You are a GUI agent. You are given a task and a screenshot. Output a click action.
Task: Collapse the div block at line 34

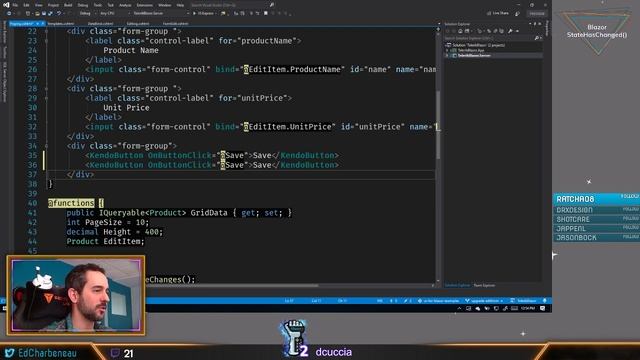click(46, 146)
